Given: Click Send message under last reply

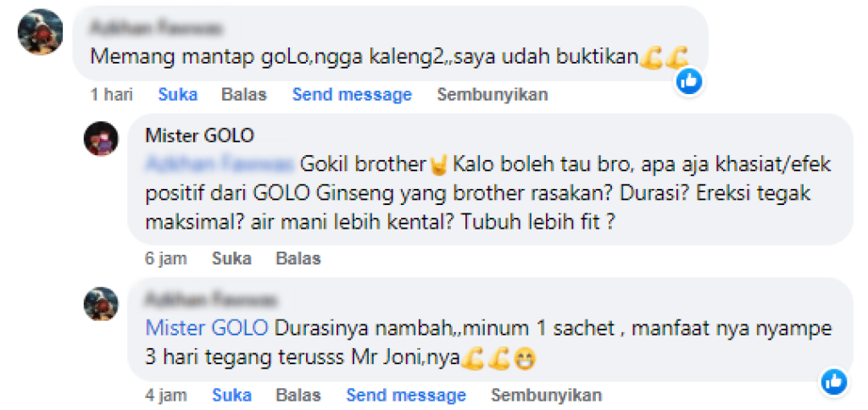Looking at the screenshot, I should (x=406, y=395).
